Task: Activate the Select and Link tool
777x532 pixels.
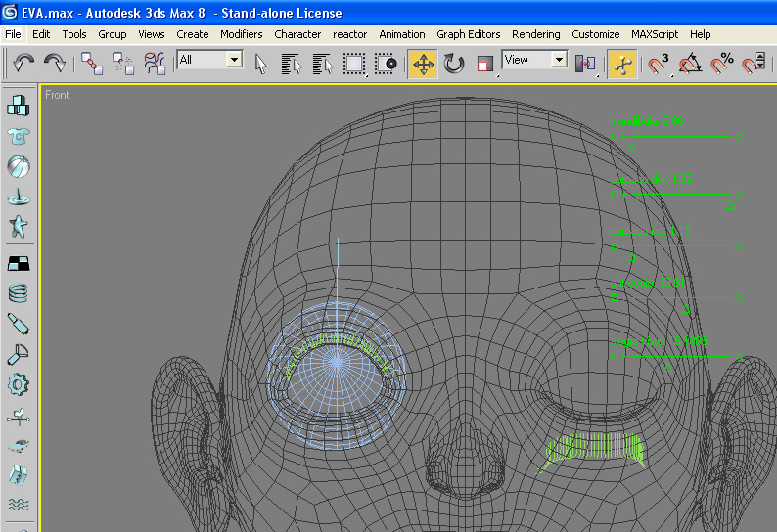Action: (93, 64)
